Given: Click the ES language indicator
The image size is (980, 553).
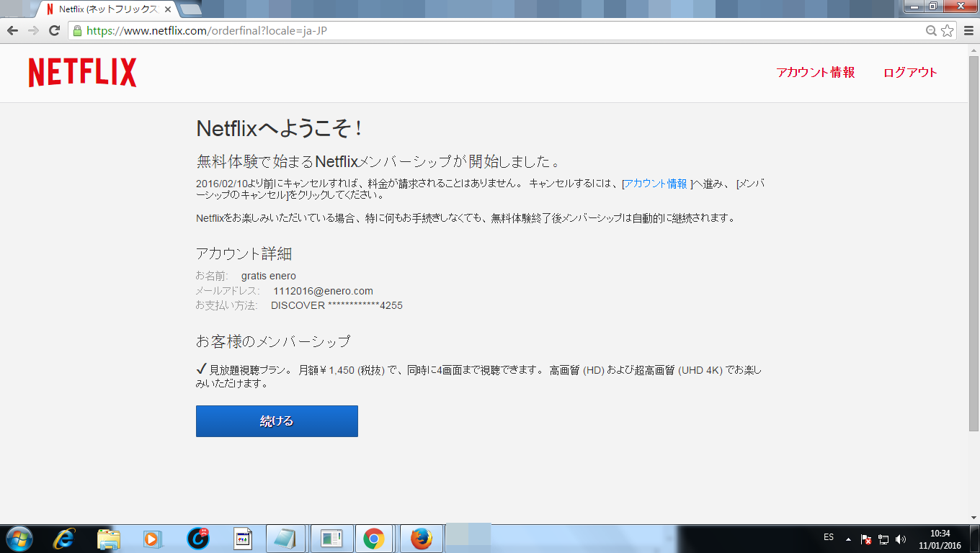Looking at the screenshot, I should coord(829,537).
